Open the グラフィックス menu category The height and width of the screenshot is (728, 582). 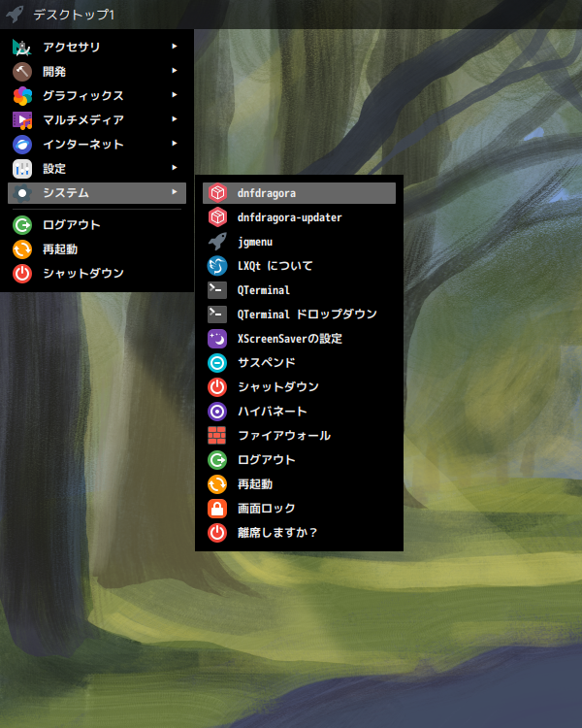pyautogui.click(x=97, y=96)
